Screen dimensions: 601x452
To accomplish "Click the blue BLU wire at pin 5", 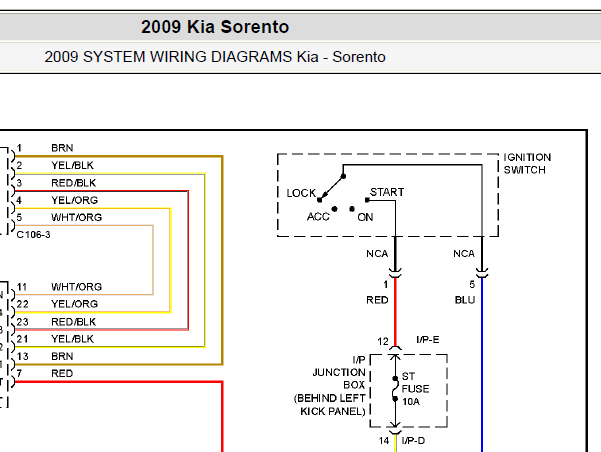I will 482,364.
